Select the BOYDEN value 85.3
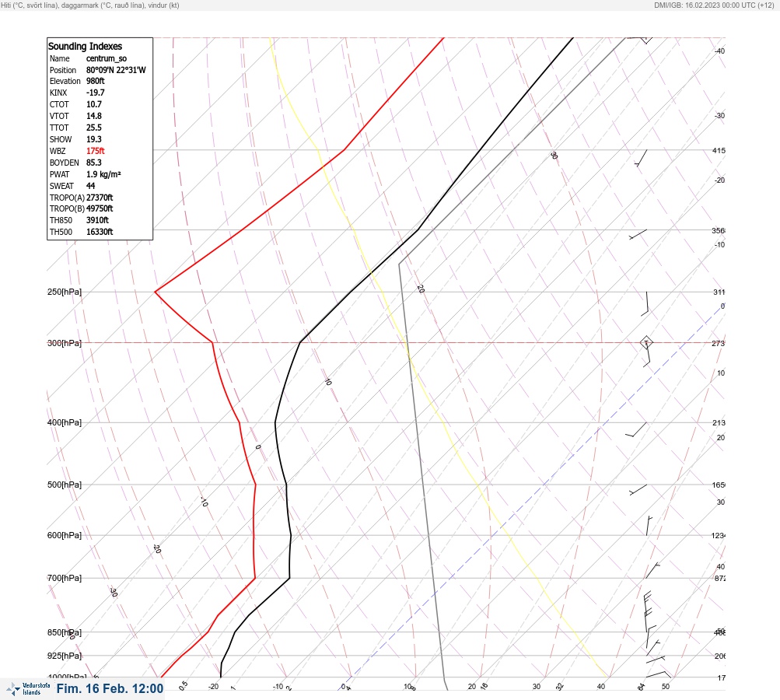This screenshot has width=780, height=700. coord(94,163)
